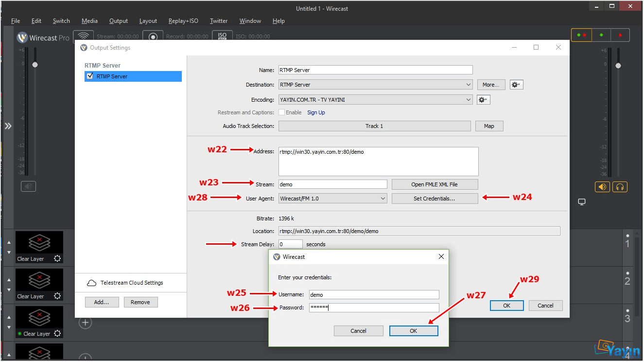Add a source with layer 3 plus icon
The image size is (644, 362).
point(86,322)
